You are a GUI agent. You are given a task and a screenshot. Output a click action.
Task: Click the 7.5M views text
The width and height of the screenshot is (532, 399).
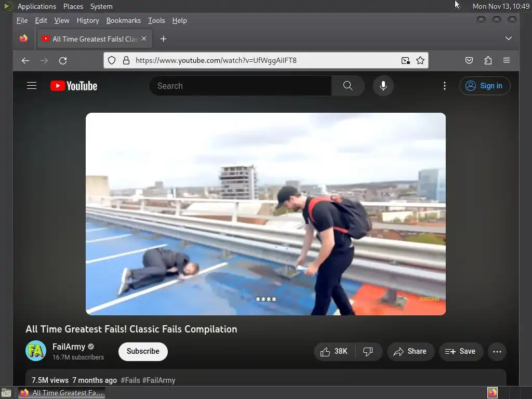tap(50, 380)
